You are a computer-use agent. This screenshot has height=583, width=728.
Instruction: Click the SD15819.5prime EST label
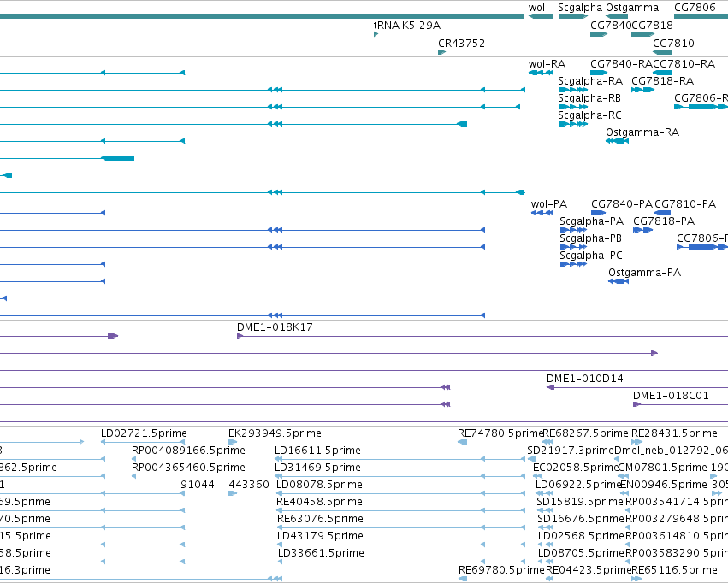(580, 503)
